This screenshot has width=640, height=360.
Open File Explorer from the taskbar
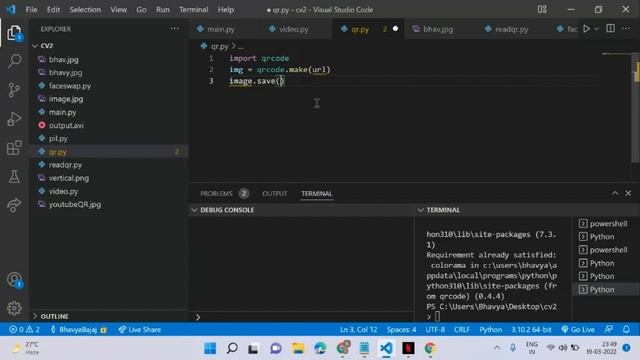[298, 348]
